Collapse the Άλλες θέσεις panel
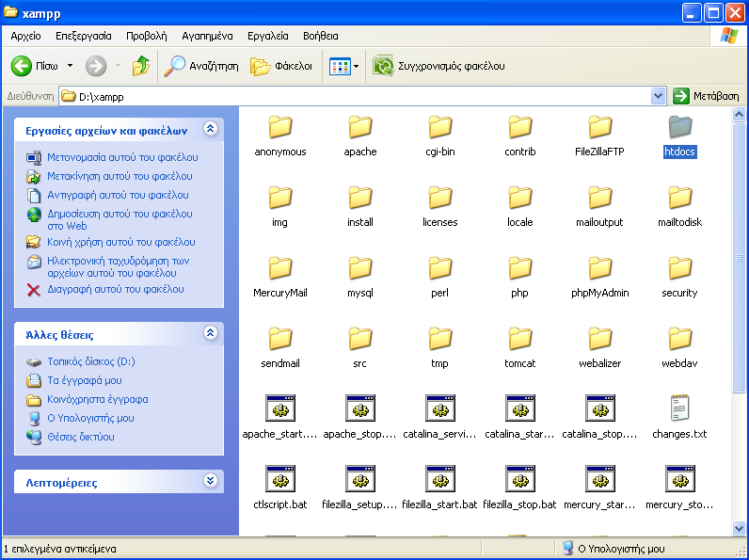Viewport: 749px width, 560px height. point(211,332)
